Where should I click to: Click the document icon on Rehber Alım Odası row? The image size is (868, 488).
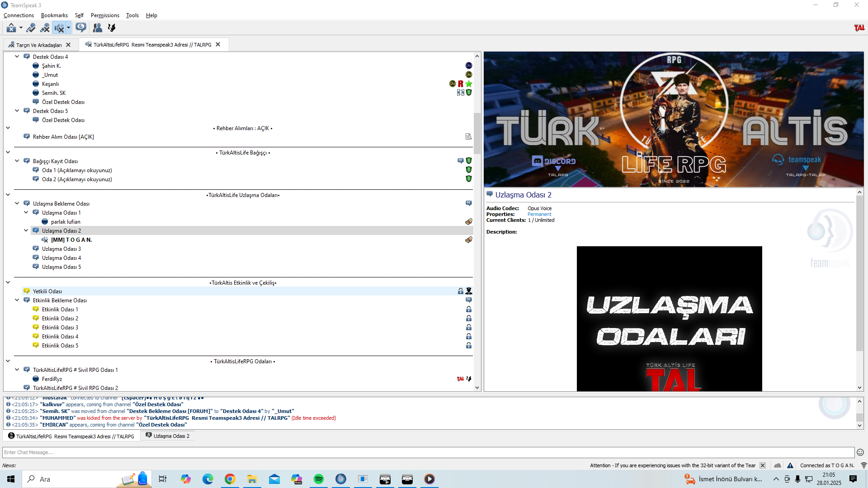[469, 136]
